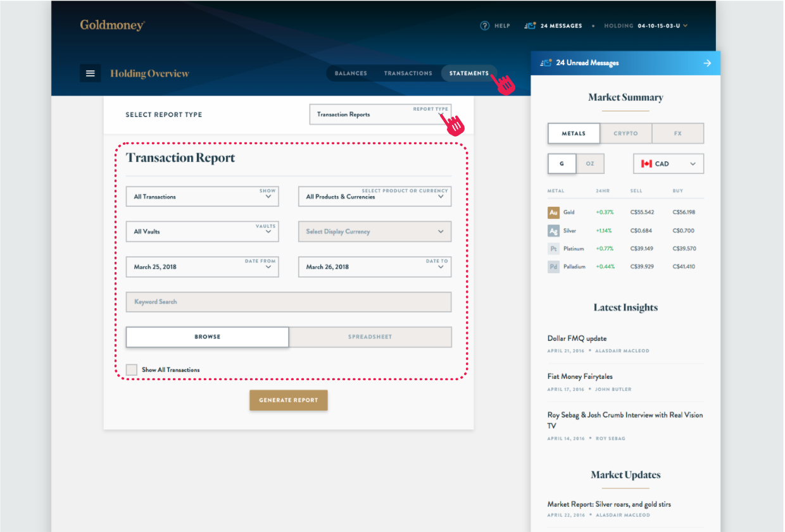Screen dimensions: 785x532
Task: Open the All Products & Currencies dropdown
Action: click(375, 197)
